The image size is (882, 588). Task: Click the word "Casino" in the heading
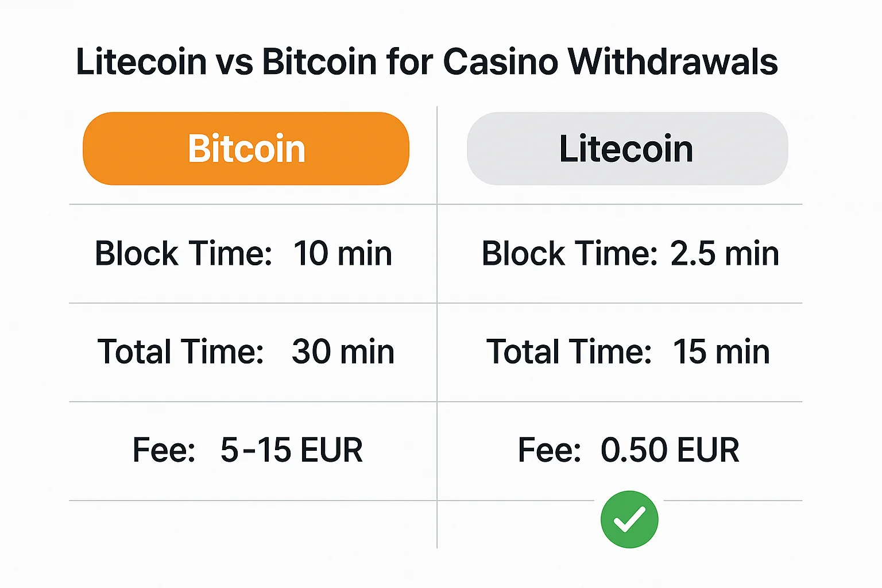point(500,61)
